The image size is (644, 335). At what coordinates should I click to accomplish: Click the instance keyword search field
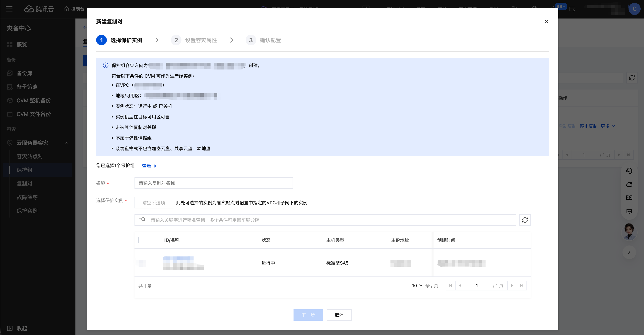(325, 220)
